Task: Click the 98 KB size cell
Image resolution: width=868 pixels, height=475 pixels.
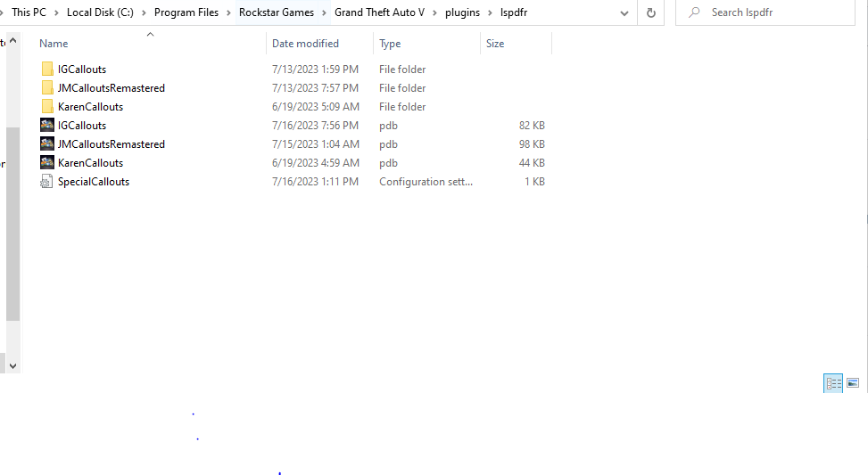Action: (532, 144)
